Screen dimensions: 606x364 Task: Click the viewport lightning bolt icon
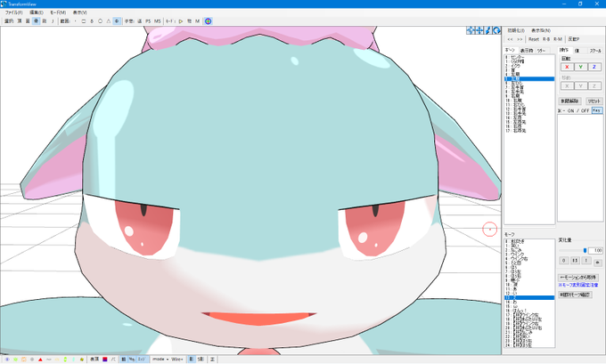tap(488, 30)
